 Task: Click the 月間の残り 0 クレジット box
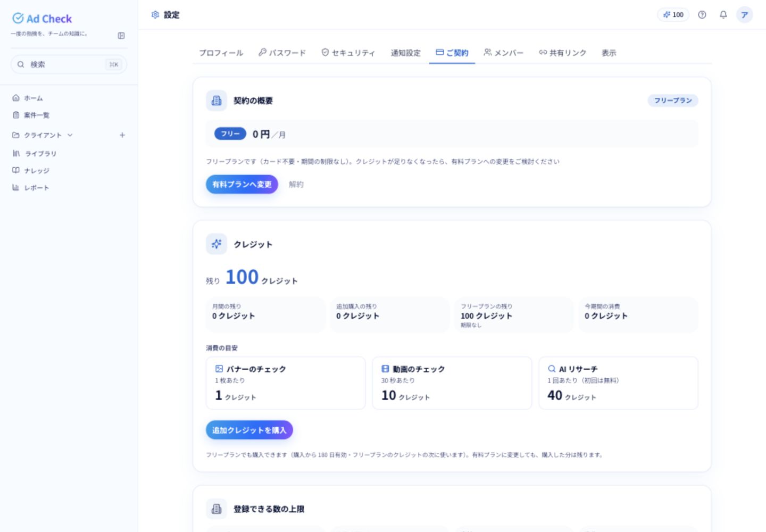tap(265, 315)
